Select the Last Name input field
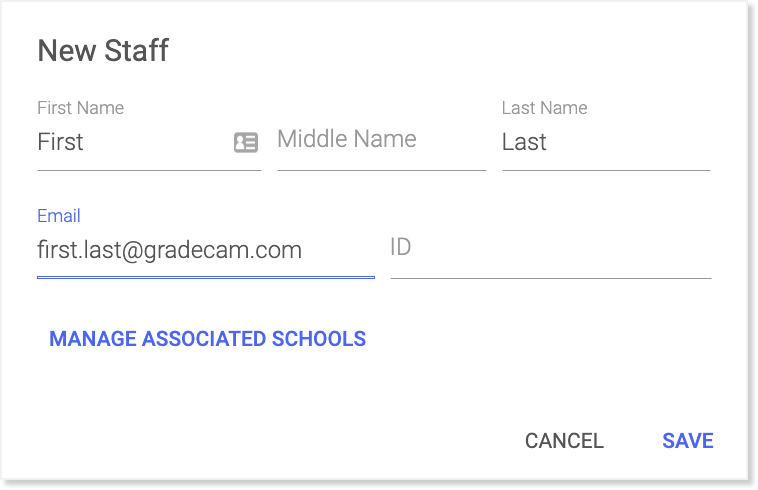 coord(605,142)
